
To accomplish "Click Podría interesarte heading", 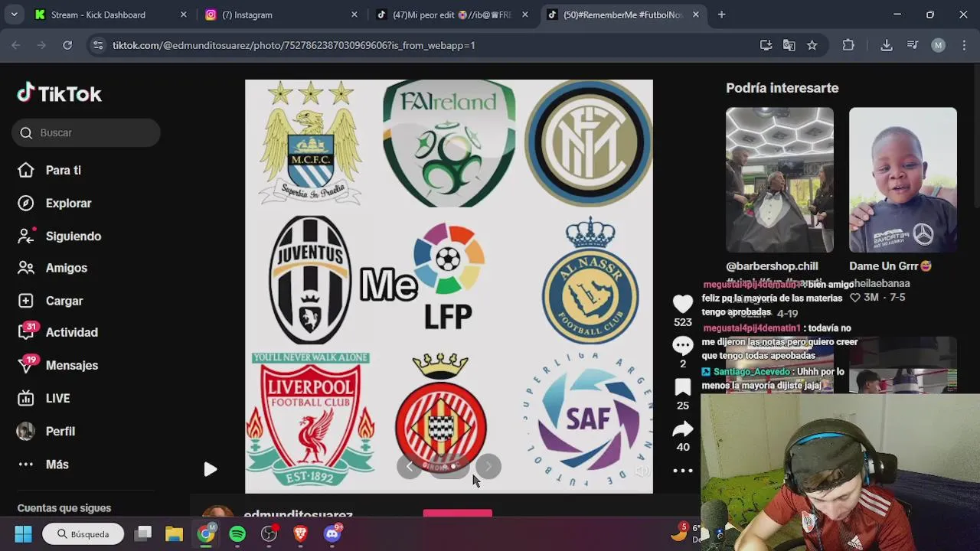I will click(x=782, y=88).
